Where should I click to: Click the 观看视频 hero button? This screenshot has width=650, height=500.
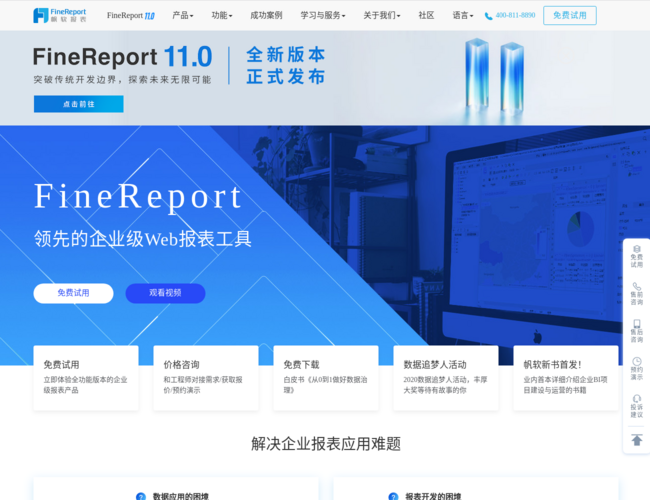coord(165,293)
